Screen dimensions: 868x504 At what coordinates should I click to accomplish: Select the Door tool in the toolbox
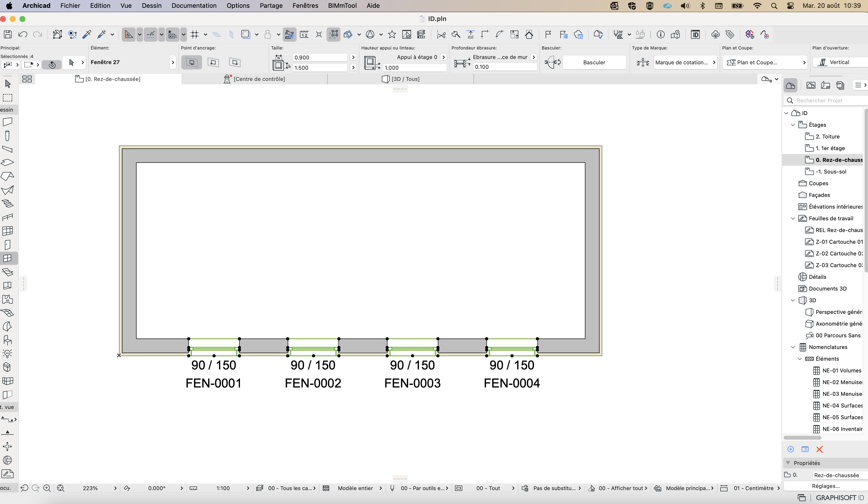click(x=8, y=245)
